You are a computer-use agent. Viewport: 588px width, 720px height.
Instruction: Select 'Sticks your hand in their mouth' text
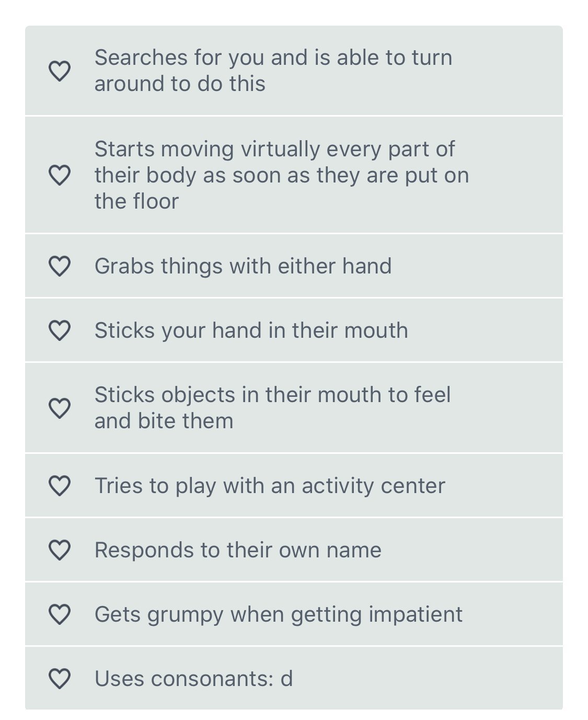pyautogui.click(x=251, y=330)
